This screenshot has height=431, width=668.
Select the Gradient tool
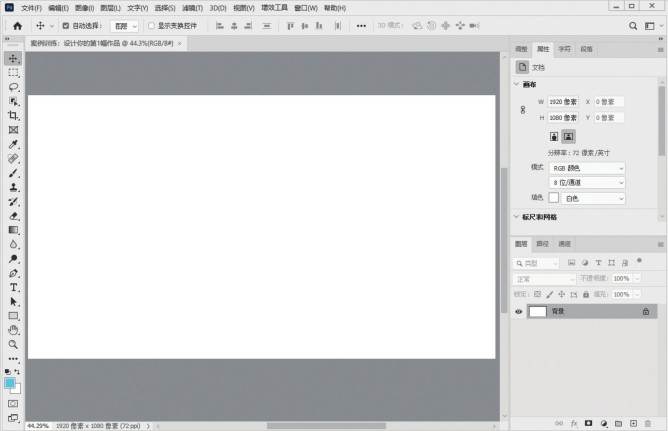pos(13,230)
